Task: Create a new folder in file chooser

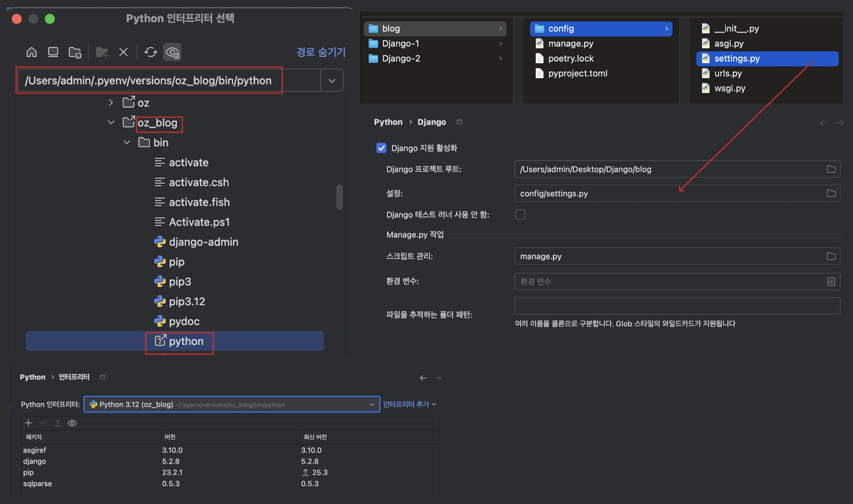Action: pos(102,52)
